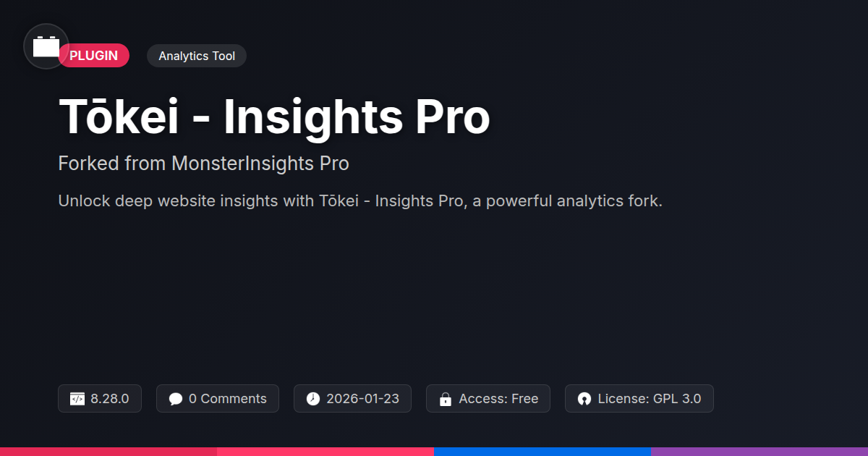Click the purple bottom color stripe

(759, 451)
